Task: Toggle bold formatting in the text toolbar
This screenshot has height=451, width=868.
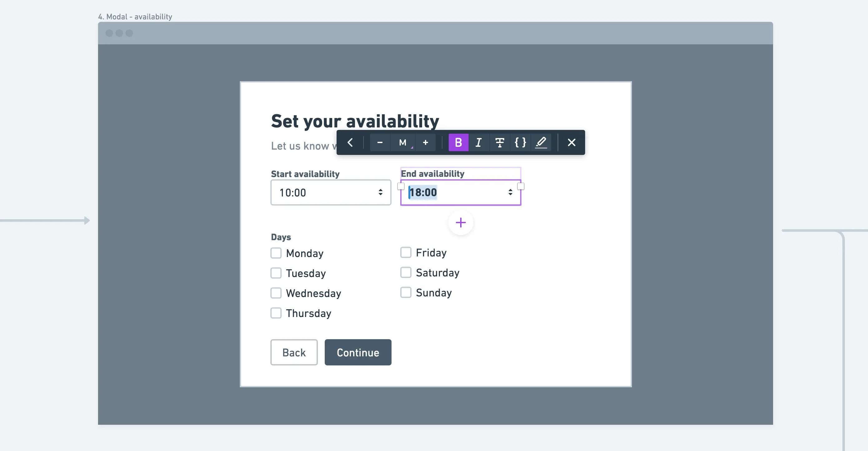Action: [x=458, y=143]
